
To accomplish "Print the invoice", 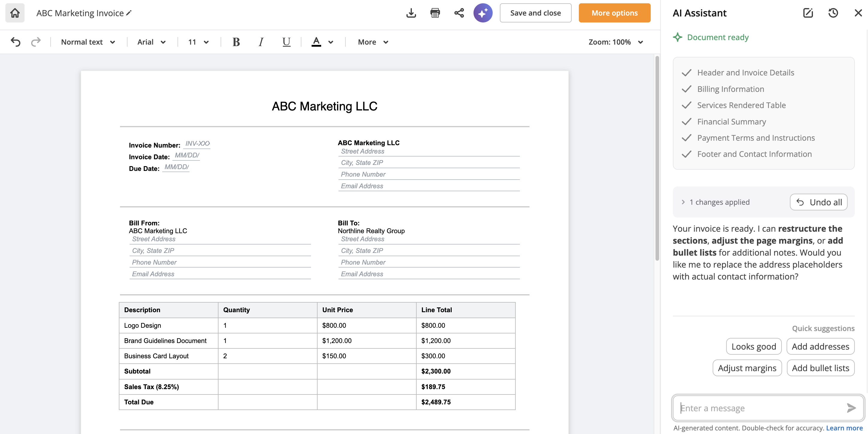I will 435,13.
